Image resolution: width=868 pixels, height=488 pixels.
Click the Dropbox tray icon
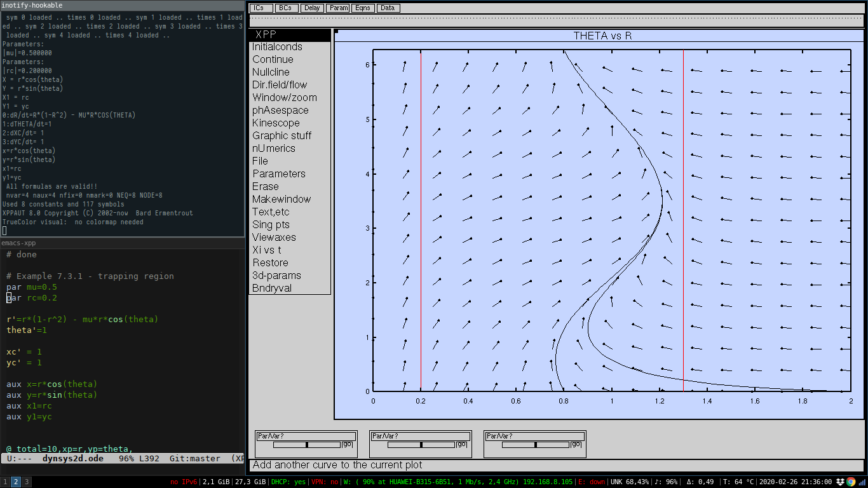(841, 482)
